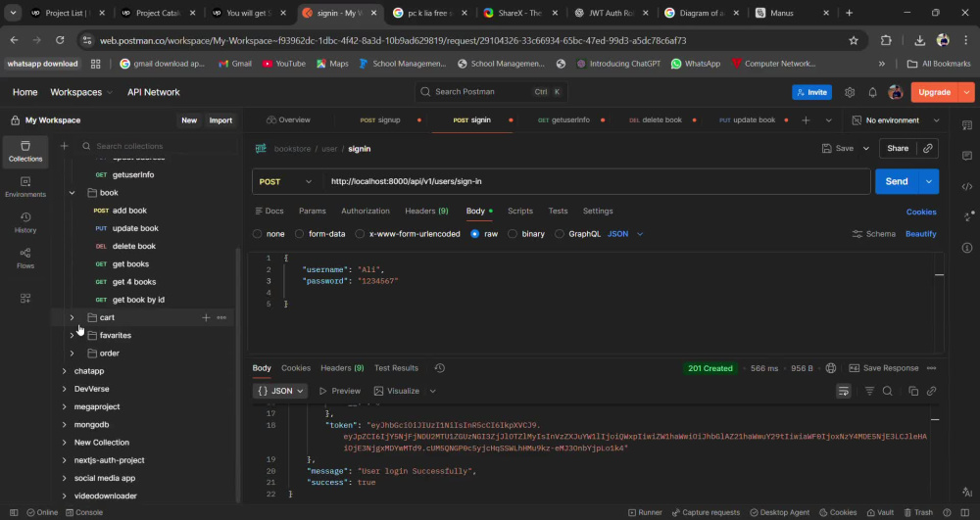Open the Tests request tab
This screenshot has height=520, width=980.
tap(558, 211)
